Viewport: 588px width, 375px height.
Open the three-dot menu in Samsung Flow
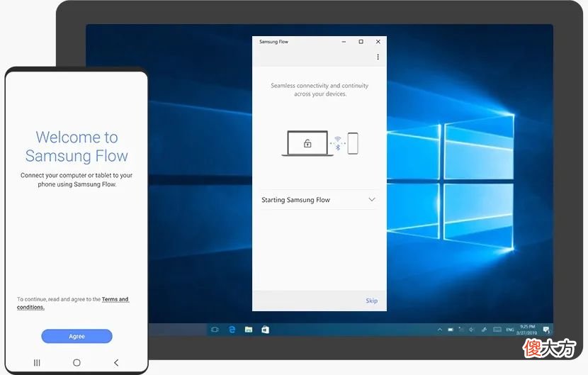pos(378,57)
